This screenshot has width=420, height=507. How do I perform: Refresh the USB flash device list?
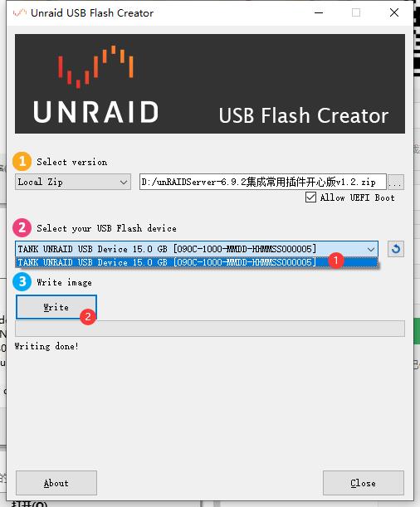click(396, 249)
